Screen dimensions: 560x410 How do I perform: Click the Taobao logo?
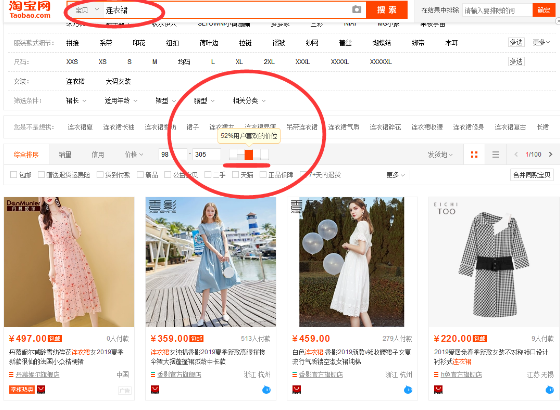(30, 10)
